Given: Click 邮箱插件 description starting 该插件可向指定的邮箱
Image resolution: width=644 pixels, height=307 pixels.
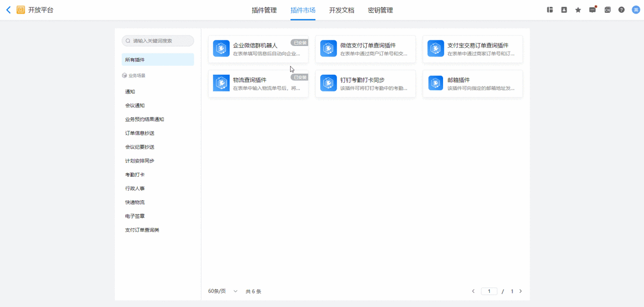Looking at the screenshot, I should tap(481, 88).
